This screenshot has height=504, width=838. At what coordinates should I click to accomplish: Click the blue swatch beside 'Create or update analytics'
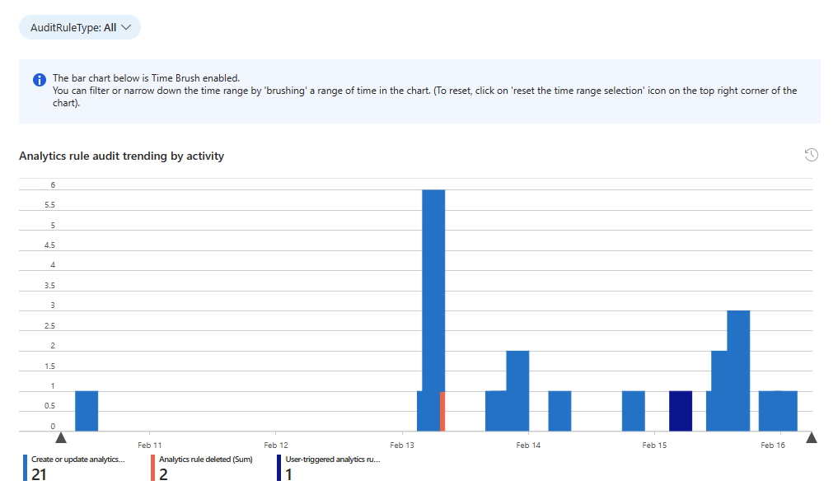tap(25, 465)
